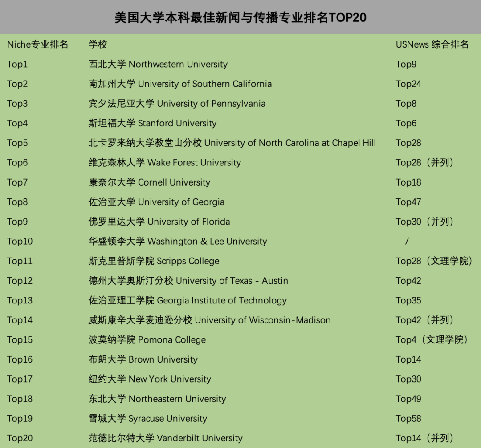481x448 pixels.
Task: Select 布朗大学 Brown University
Action: pyautogui.click(x=143, y=359)
